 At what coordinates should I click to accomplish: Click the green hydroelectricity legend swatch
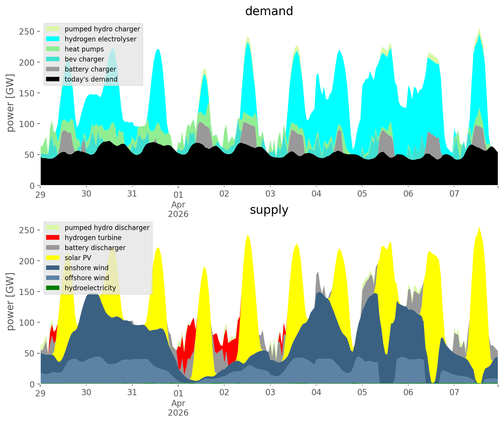click(x=53, y=288)
